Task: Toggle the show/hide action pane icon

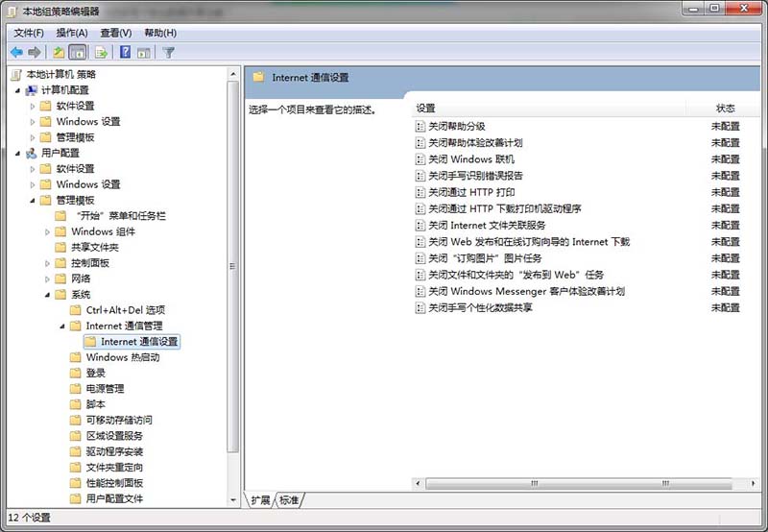Action: pos(144,52)
